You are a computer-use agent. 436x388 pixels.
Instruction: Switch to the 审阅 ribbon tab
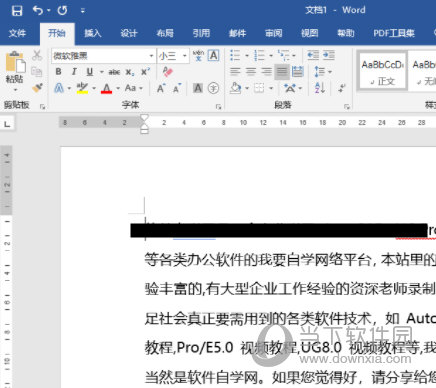click(x=273, y=33)
